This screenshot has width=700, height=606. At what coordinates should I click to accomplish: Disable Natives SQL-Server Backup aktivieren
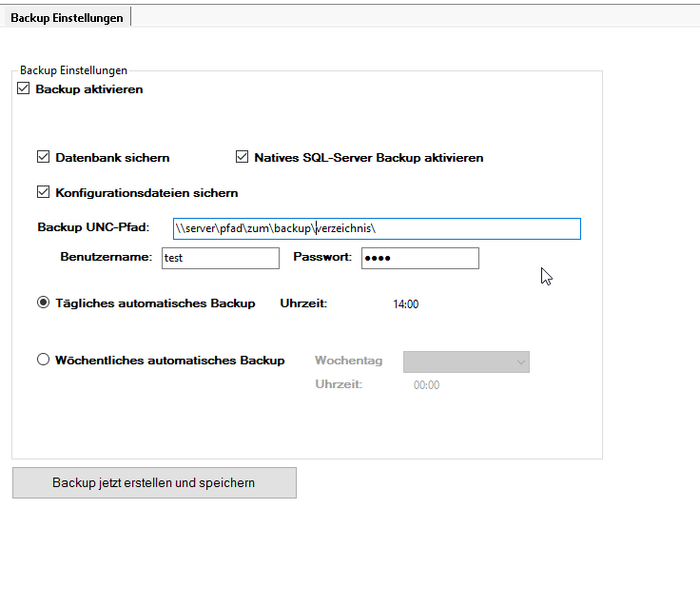pyautogui.click(x=243, y=157)
